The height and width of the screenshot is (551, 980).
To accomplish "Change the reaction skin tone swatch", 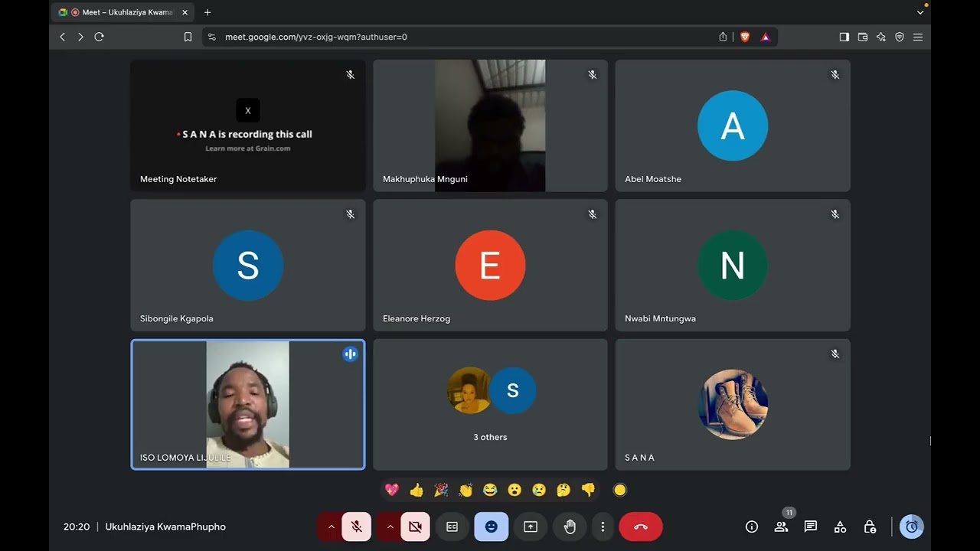I will [620, 490].
